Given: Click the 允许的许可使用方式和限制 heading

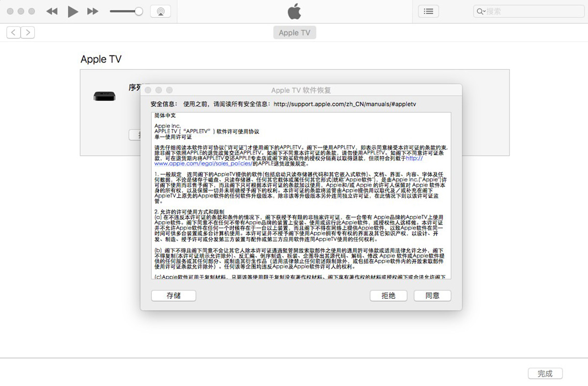Looking at the screenshot, I should [189, 212].
